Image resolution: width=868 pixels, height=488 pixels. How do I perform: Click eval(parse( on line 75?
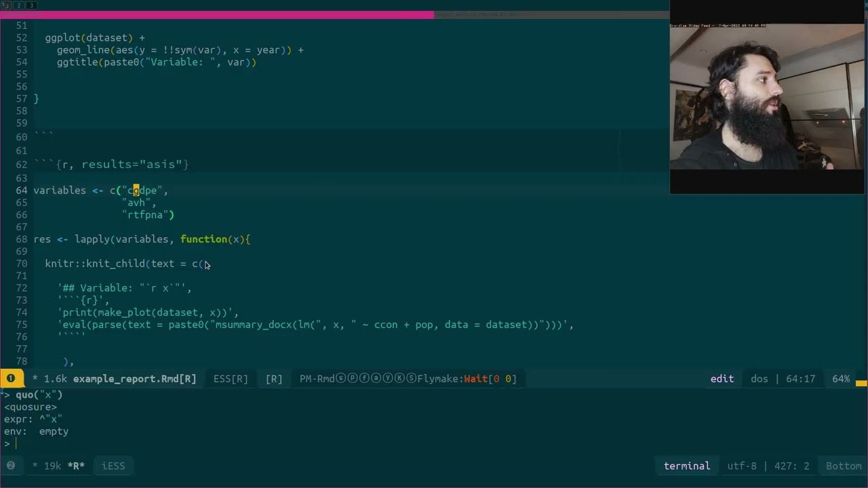tap(94, 325)
